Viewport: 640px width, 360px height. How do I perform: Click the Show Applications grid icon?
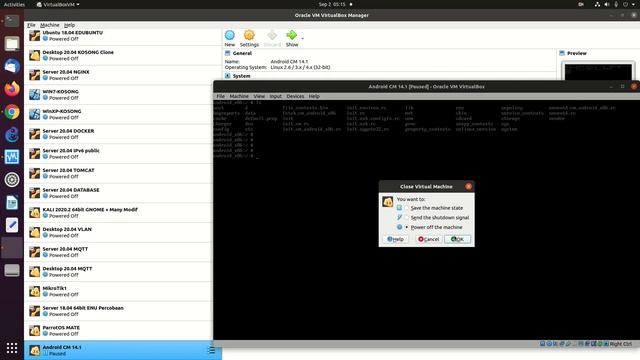coord(12,348)
